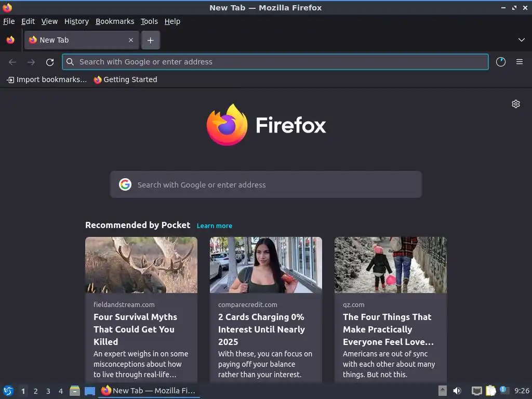Expand the list all tabs chevron
532x399 pixels.
(522, 40)
